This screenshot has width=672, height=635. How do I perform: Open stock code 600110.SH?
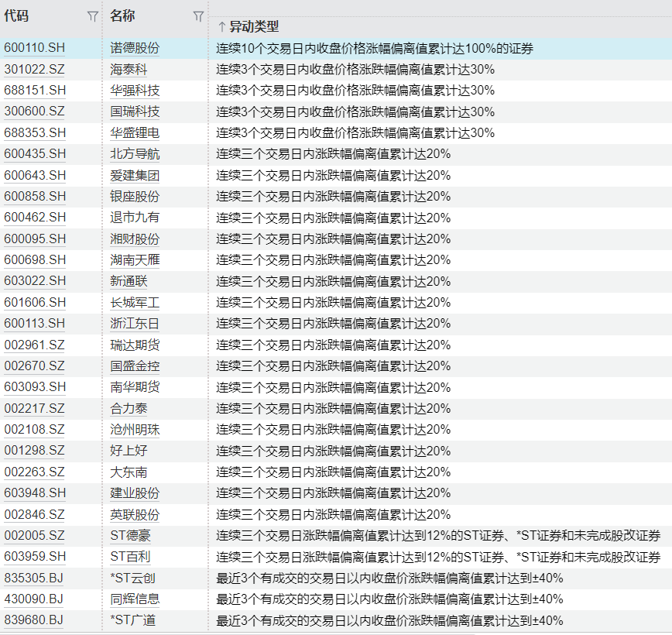[34, 48]
